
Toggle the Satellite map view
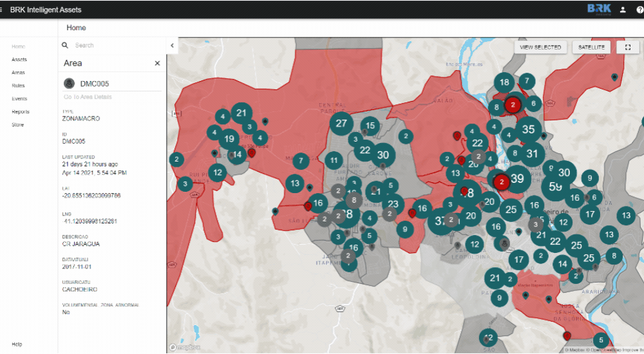point(591,47)
